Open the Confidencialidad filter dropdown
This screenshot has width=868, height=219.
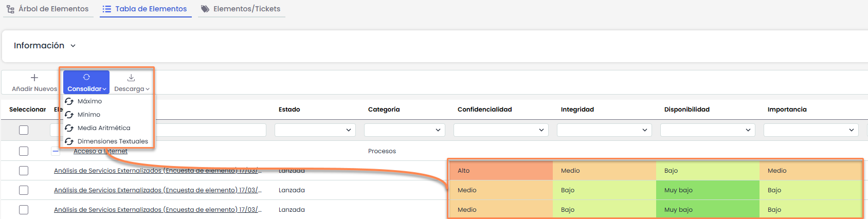point(500,130)
